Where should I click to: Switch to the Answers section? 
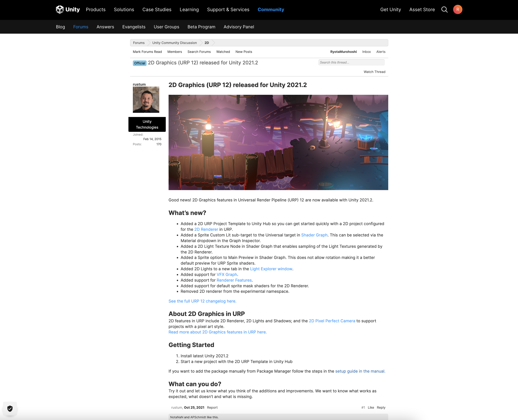coord(105,27)
